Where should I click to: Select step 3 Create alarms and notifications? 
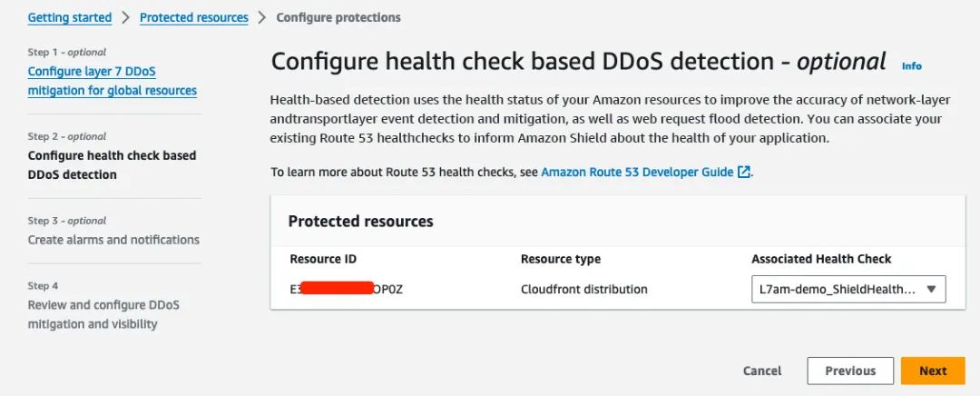pos(113,240)
